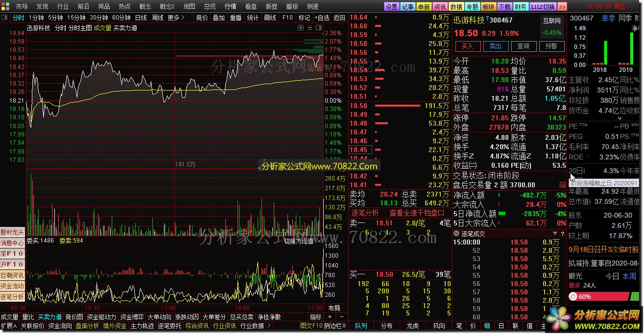Image resolution: width=644 pixels, height=334 pixels.
Task: Toggle the left panel icon beside 分时
Action: [5, 18]
